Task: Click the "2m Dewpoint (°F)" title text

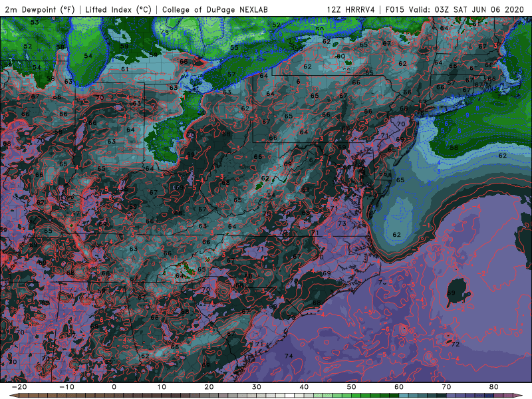Action: 40,10
